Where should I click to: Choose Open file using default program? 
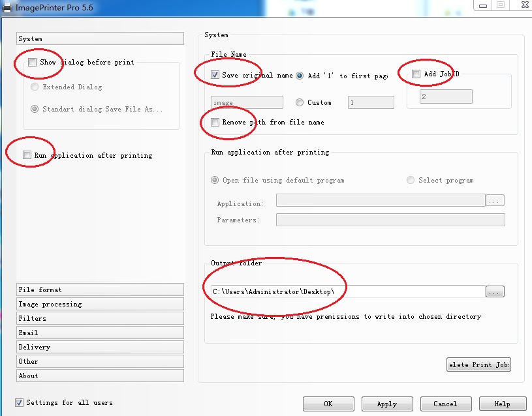point(214,180)
